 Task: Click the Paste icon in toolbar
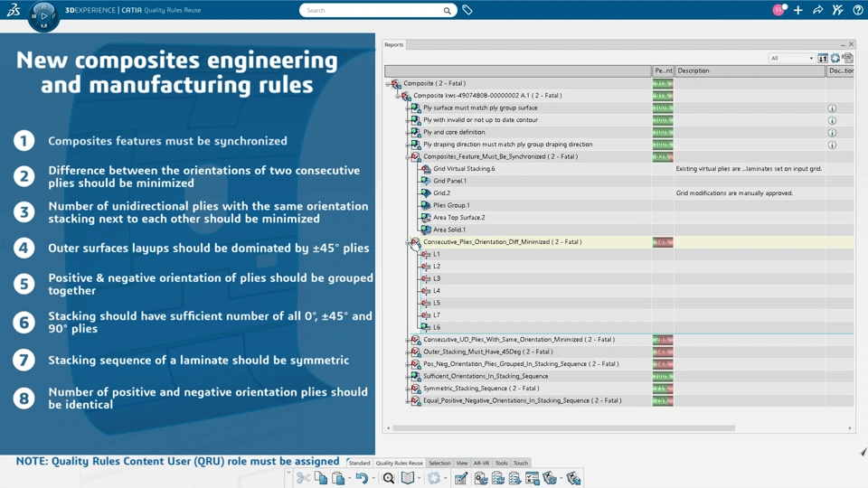[x=337, y=478]
